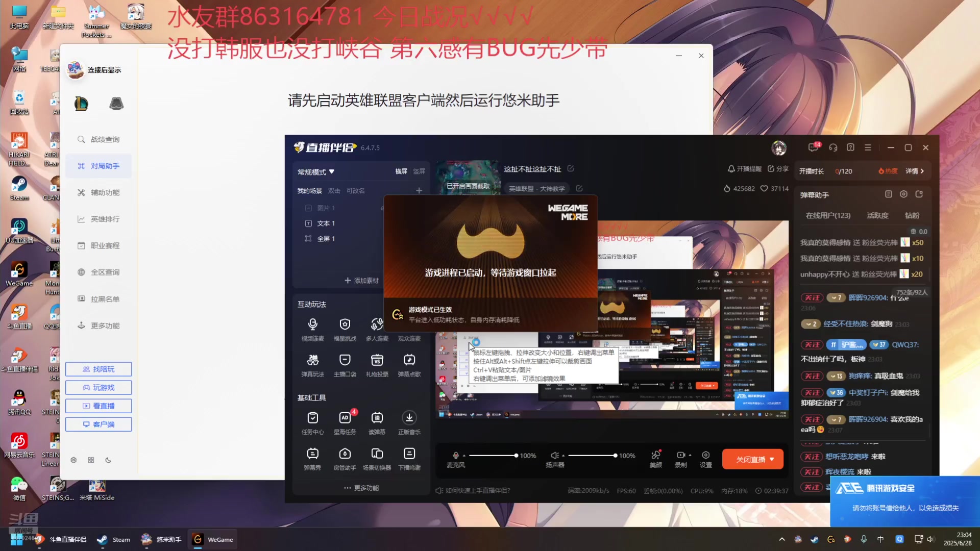Open 视频连麦 video co-stream feature
The height and width of the screenshot is (551, 980).
312,329
